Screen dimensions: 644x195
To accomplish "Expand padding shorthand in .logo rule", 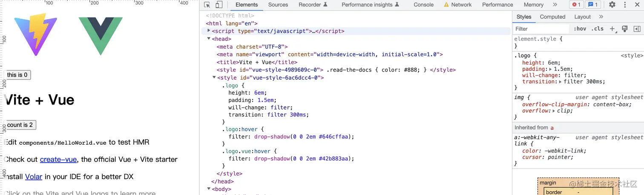I will 550,69.
